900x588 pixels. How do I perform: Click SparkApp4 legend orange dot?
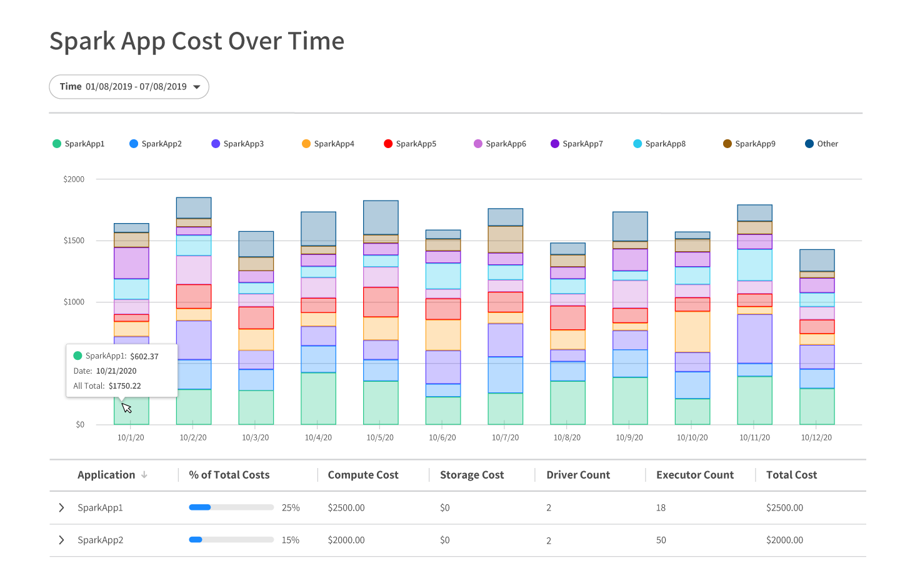click(306, 144)
